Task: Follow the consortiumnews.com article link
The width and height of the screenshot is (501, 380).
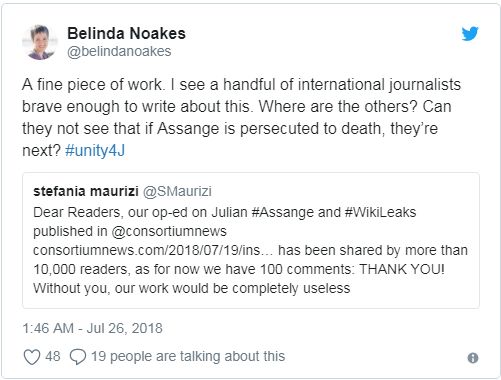Action: tap(153, 250)
